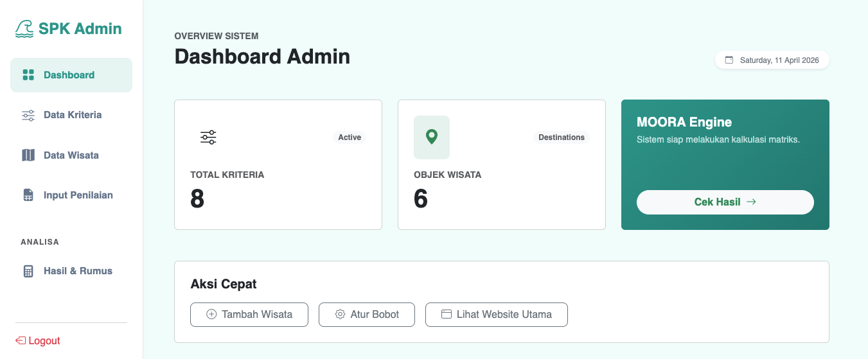868x359 pixels.
Task: Click the Logout arrow icon
Action: [21, 340]
